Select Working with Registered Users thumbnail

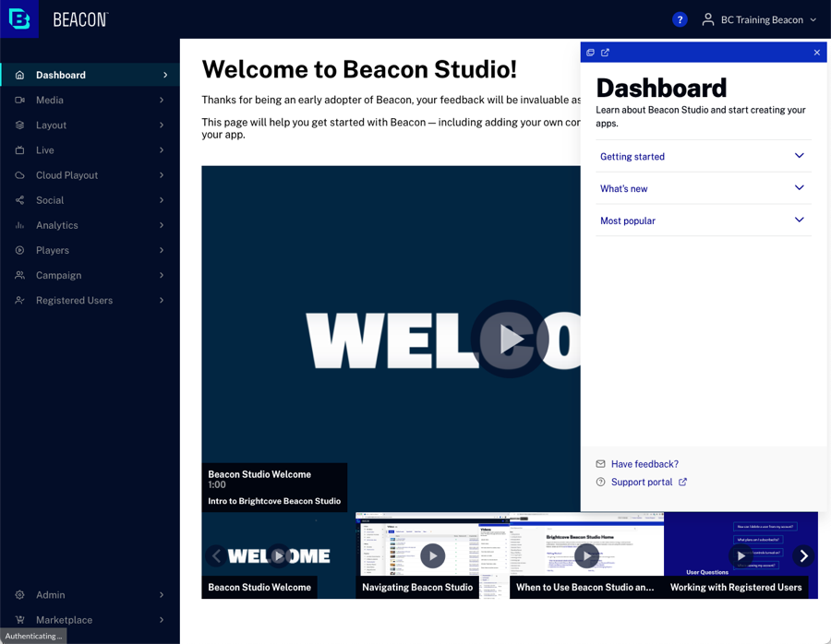pyautogui.click(x=741, y=555)
